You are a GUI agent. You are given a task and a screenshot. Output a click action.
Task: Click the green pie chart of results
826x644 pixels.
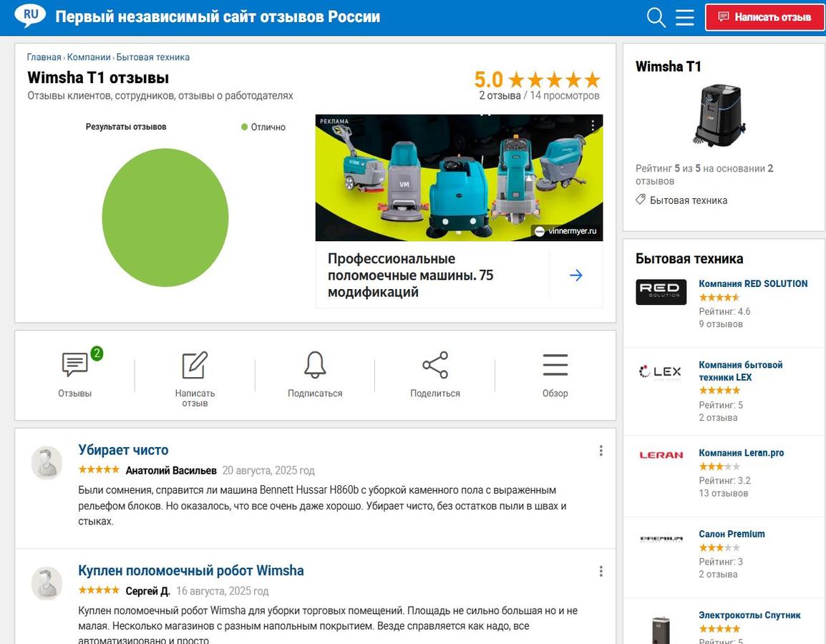coord(165,218)
